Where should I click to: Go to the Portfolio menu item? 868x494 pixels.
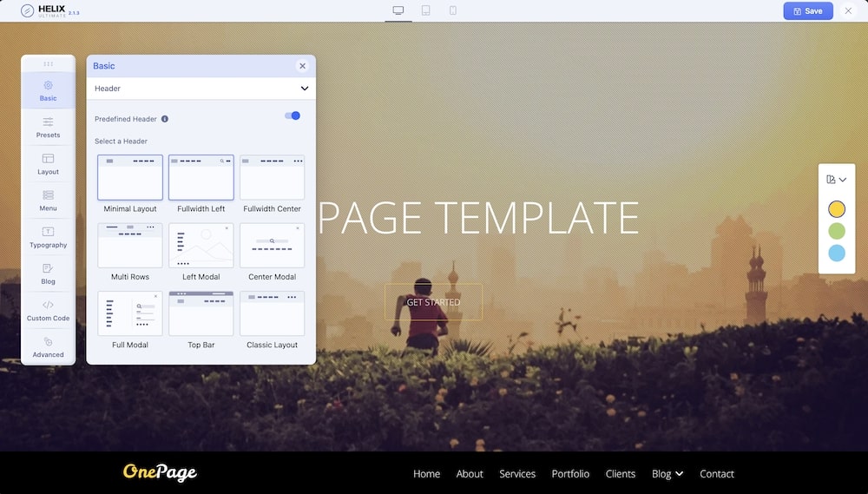(570, 474)
